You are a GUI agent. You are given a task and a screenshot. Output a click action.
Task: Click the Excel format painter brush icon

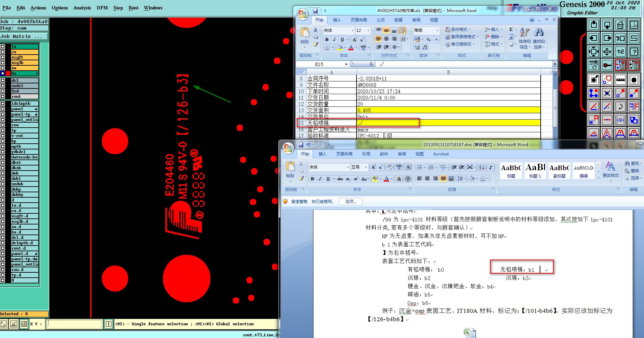click(316, 44)
